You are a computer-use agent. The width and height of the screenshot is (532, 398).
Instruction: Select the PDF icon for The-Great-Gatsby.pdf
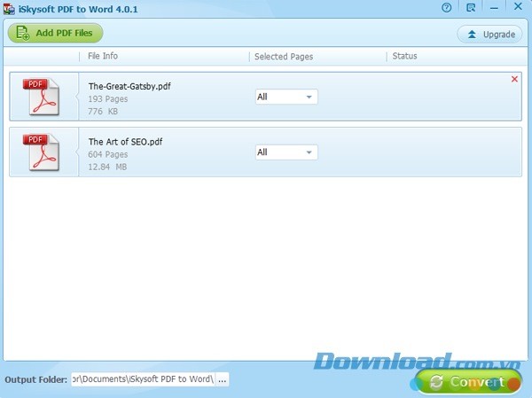click(41, 97)
